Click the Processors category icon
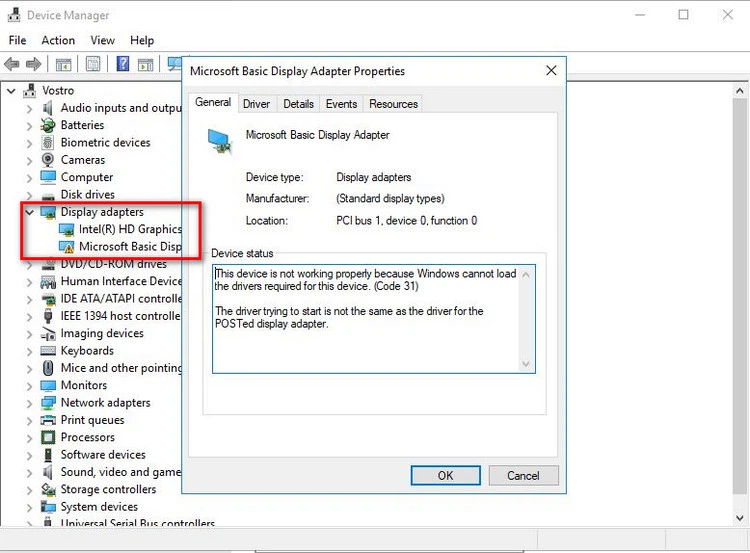The width and height of the screenshot is (750, 553). 48,437
